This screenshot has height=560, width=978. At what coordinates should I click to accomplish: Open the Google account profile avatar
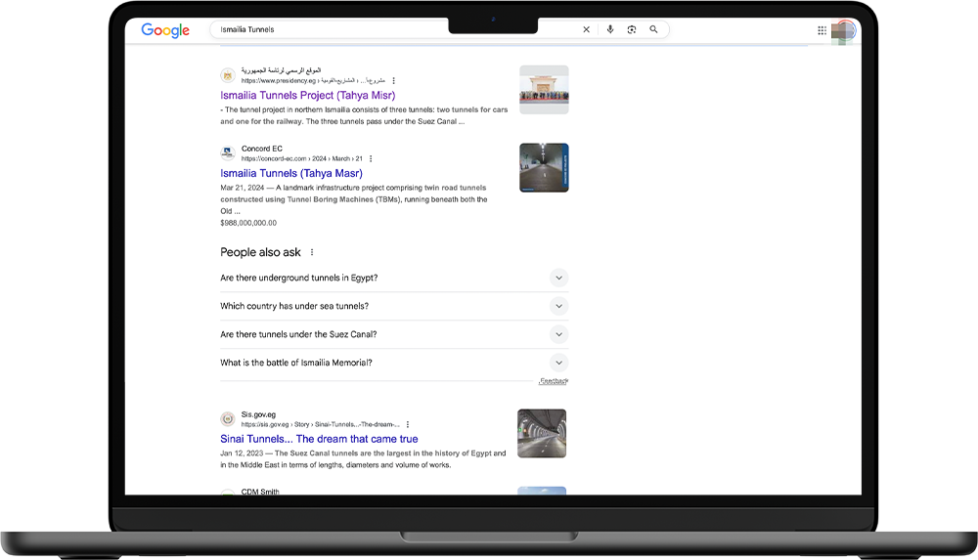(x=845, y=30)
